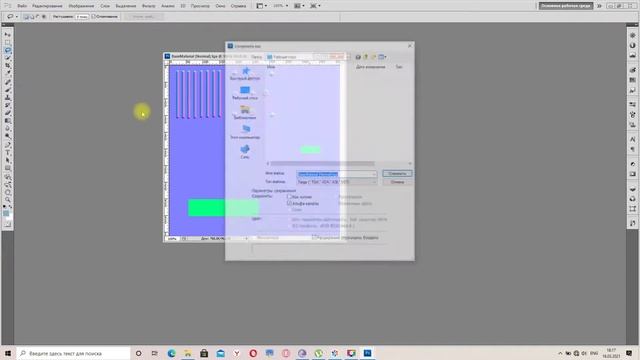Open the Редактирование menu
This screenshot has height=360, width=640.
coord(47,6)
